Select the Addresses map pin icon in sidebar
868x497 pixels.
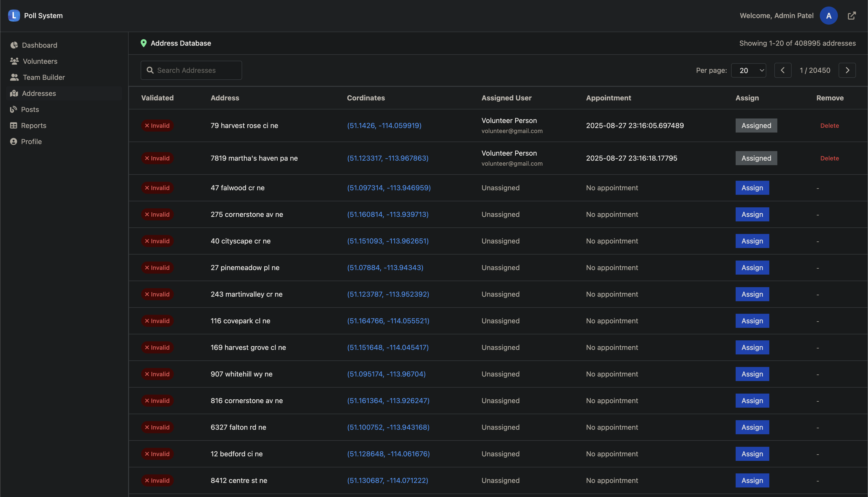coord(14,93)
